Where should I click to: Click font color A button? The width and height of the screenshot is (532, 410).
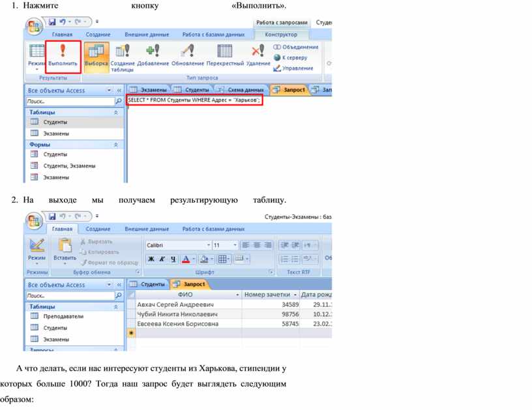pos(186,259)
